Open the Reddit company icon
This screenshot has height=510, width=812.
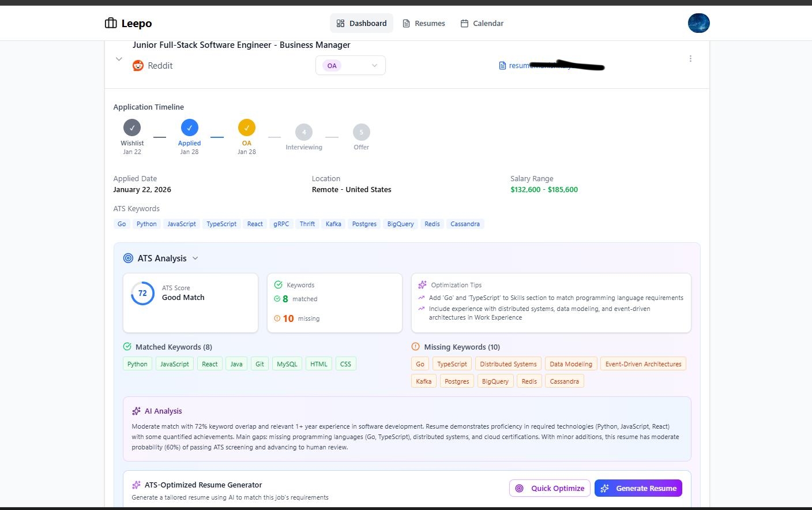(x=138, y=65)
